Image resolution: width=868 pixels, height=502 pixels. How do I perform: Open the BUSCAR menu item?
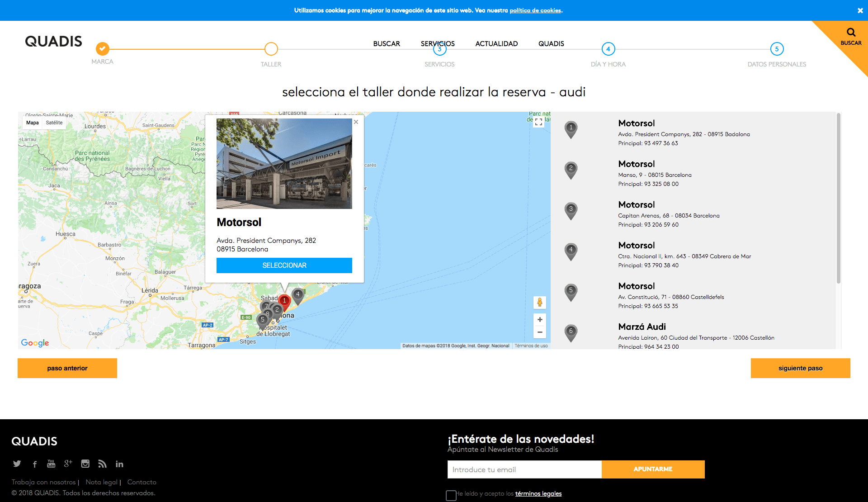click(387, 44)
